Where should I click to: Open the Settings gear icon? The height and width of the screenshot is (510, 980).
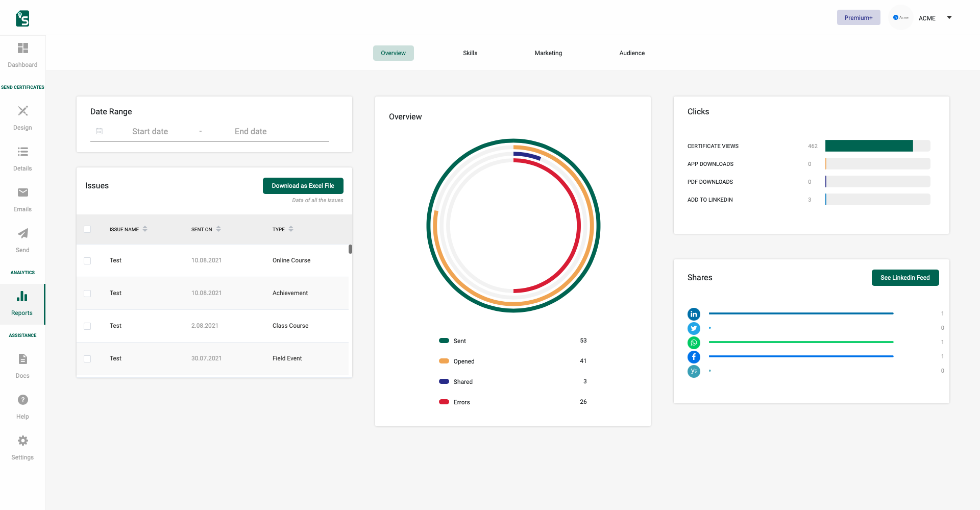click(x=22, y=441)
